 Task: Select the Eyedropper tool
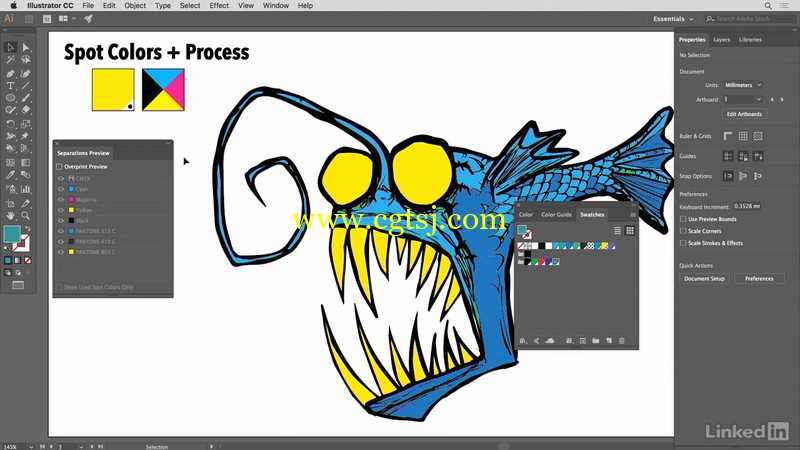(10, 176)
